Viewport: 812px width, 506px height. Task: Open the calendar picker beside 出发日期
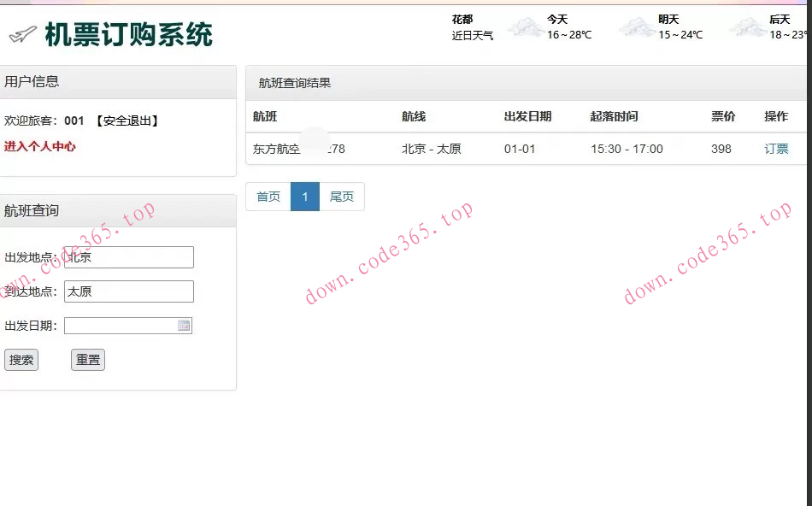(x=184, y=325)
